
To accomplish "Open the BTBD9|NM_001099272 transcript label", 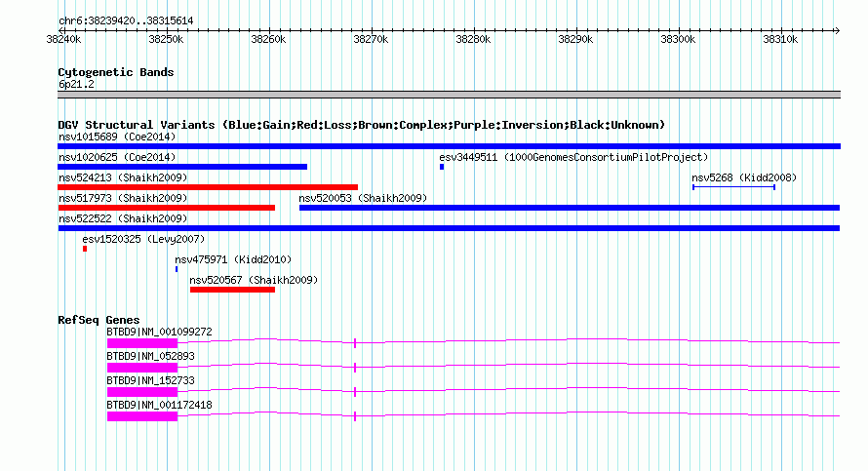I will pyautogui.click(x=159, y=333).
